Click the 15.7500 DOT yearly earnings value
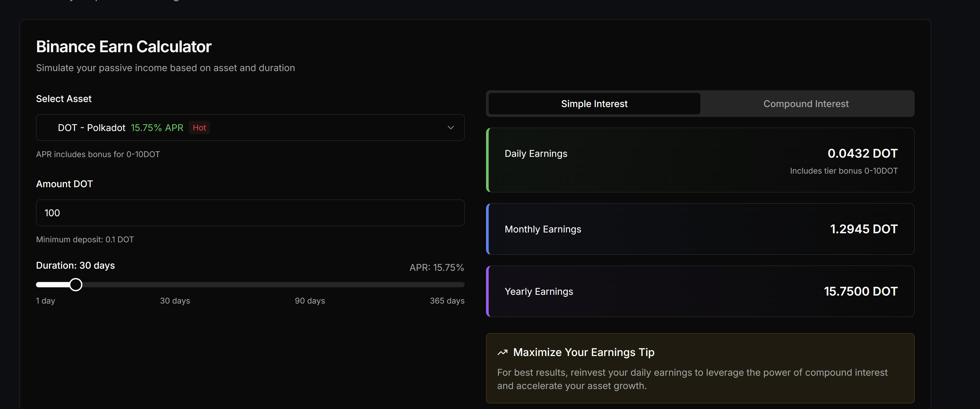 (x=861, y=291)
